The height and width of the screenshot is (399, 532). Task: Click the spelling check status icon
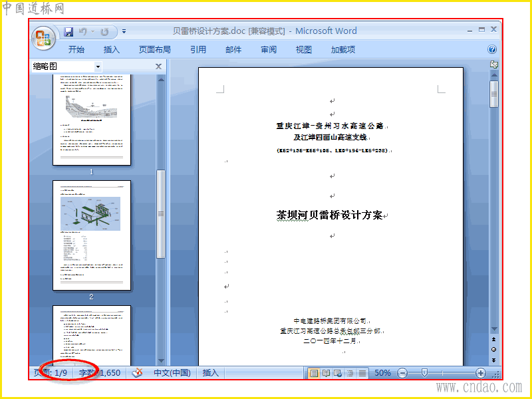(x=137, y=373)
